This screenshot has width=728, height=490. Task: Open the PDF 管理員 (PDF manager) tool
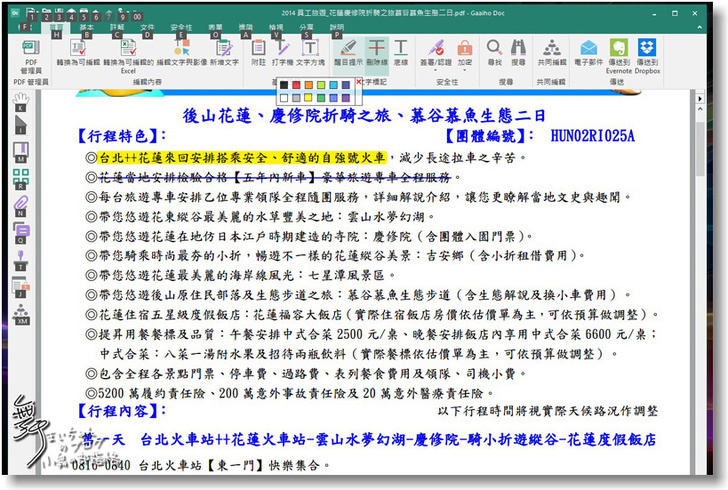31,56
